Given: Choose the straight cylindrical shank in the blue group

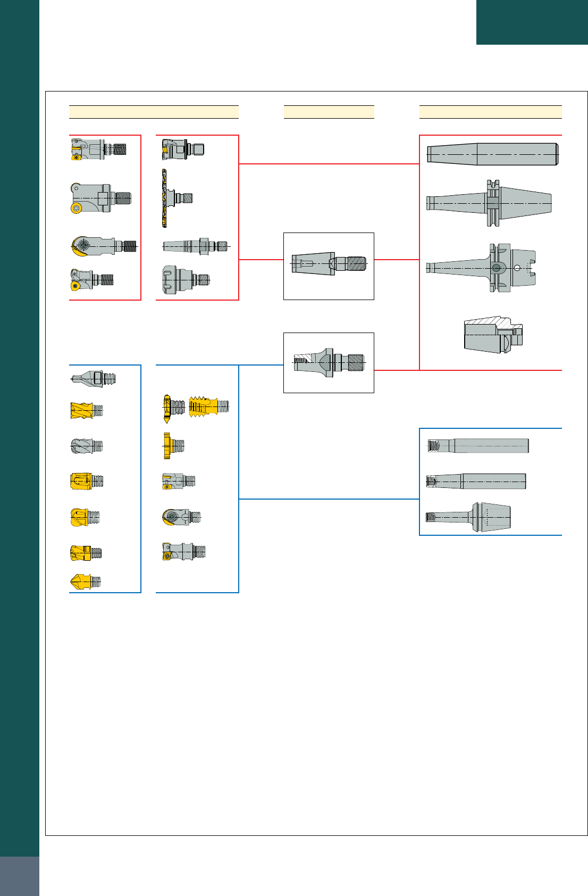Looking at the screenshot, I should tap(478, 446).
